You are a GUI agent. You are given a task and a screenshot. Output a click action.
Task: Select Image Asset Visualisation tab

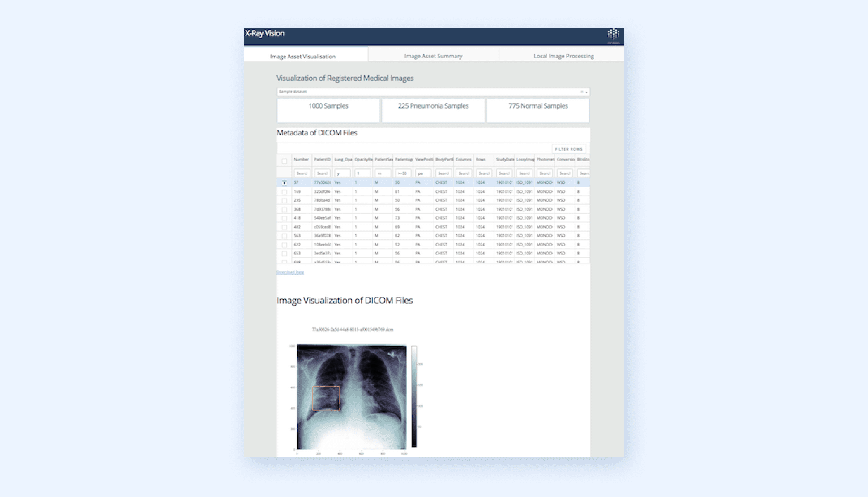302,57
